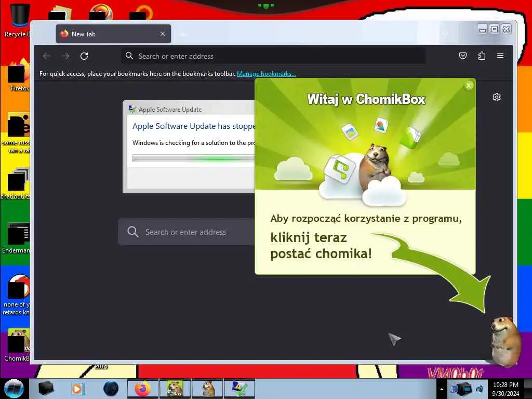Close the New Tab tab
The width and height of the screenshot is (532, 399).
(x=163, y=34)
